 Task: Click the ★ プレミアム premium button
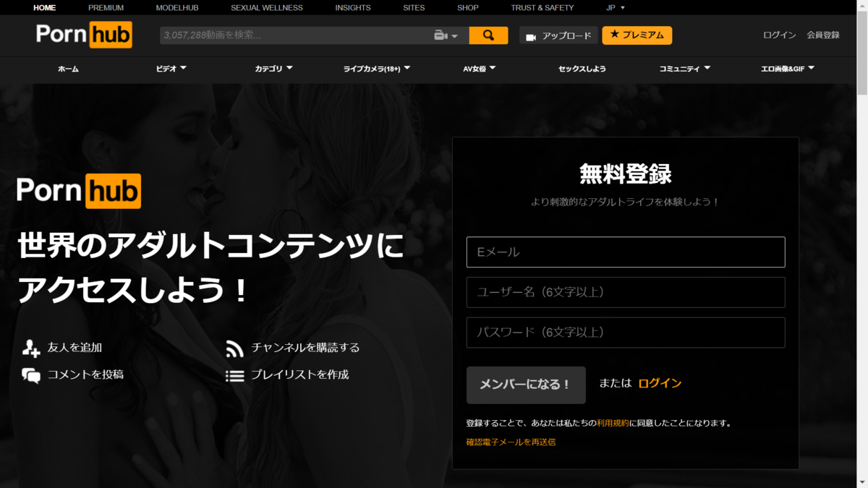637,35
